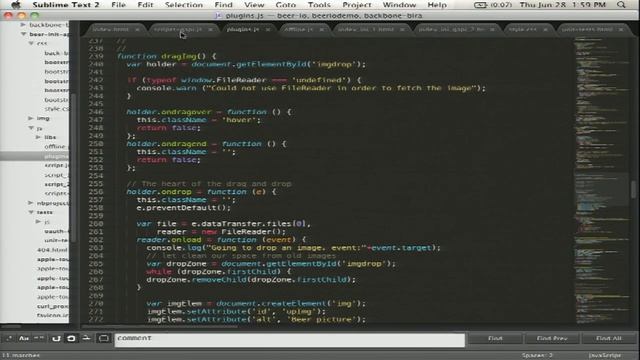Open the curl_proxy sidebar file
The height and width of the screenshot is (360, 640).
pos(53,306)
